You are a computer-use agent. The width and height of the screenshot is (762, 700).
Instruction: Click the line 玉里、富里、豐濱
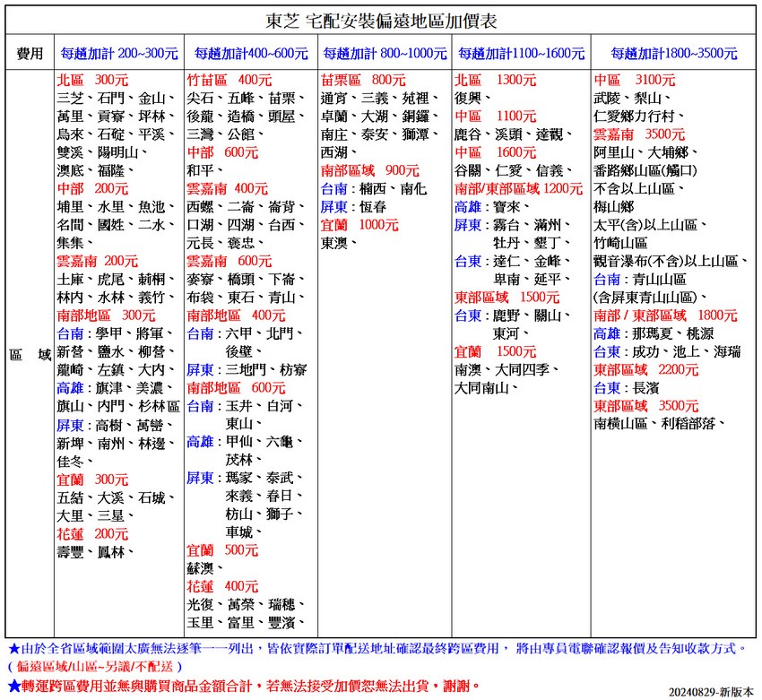pos(246,623)
